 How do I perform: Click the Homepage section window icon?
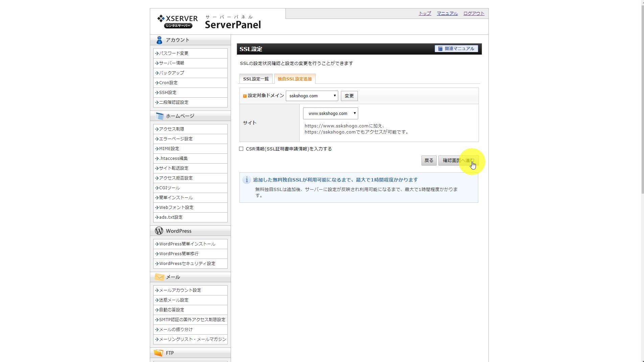[159, 116]
